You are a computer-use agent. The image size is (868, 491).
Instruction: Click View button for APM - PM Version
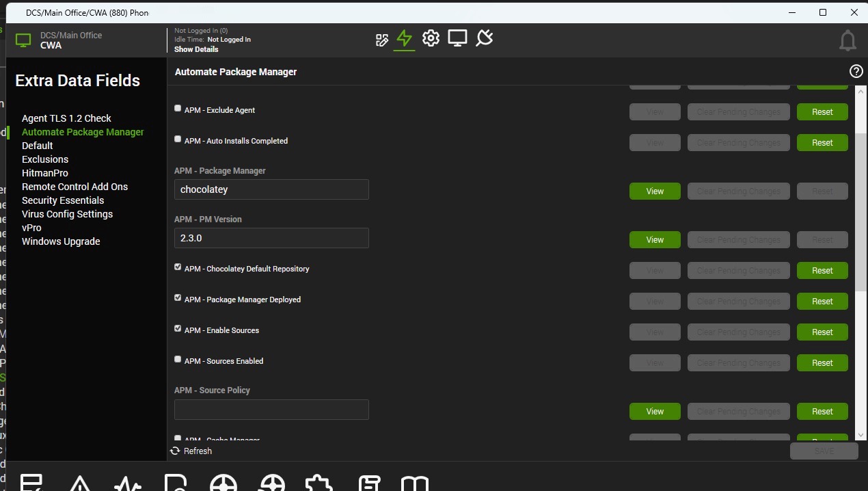coord(655,240)
